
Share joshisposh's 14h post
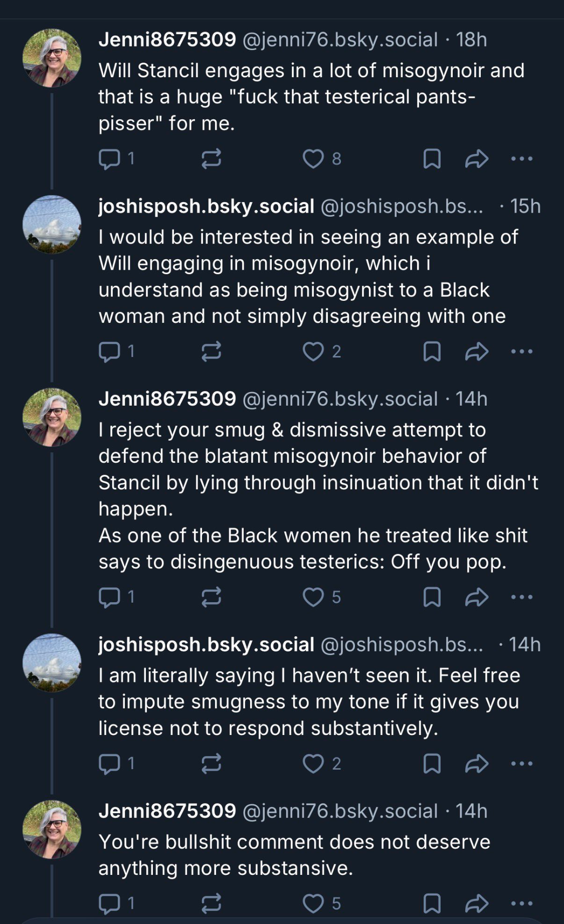[x=476, y=764]
